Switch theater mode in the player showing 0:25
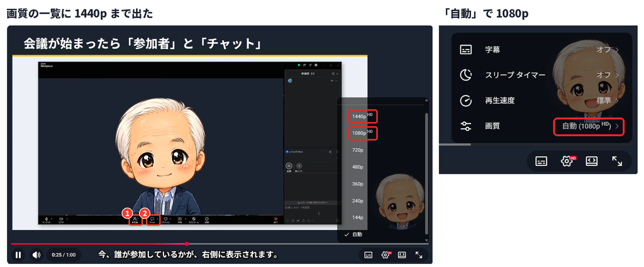Viewport: 644px width, 267px height. click(402, 254)
